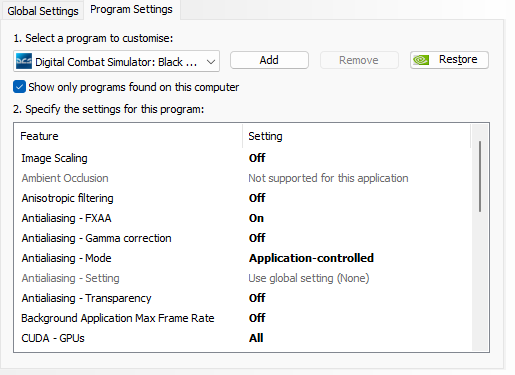This screenshot has height=375, width=515.
Task: Click 'Not supported for this application' value
Action: point(328,178)
